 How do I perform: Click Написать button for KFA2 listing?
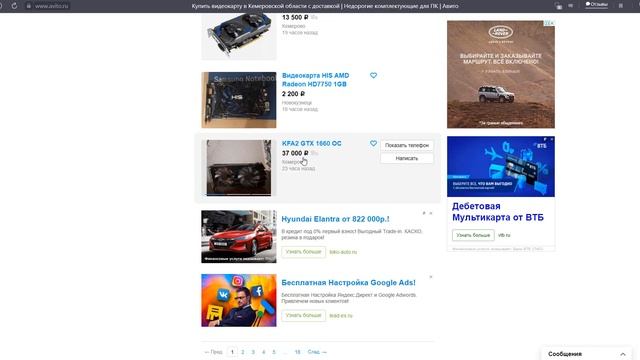point(407,158)
